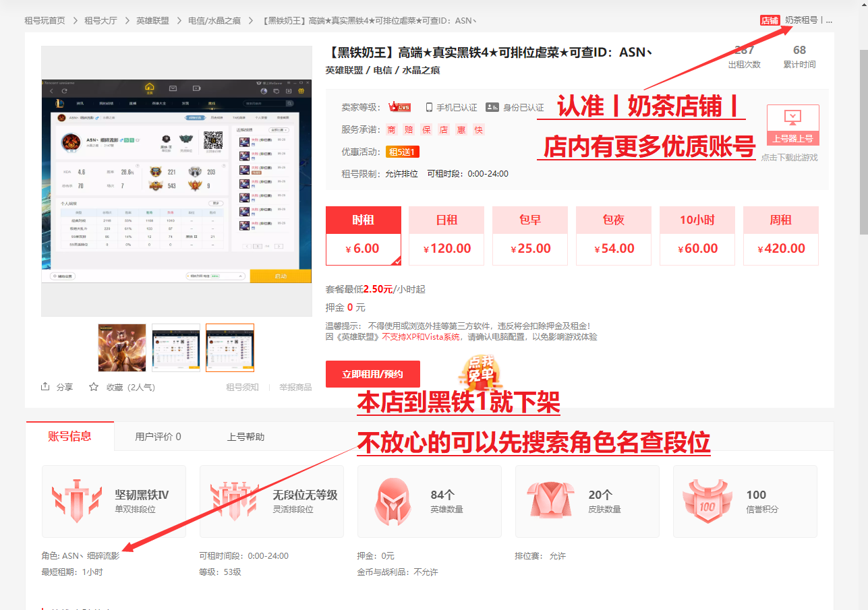Go to 租号玩首页 in the breadcrumb
Image resolution: width=868 pixels, height=610 pixels.
45,21
